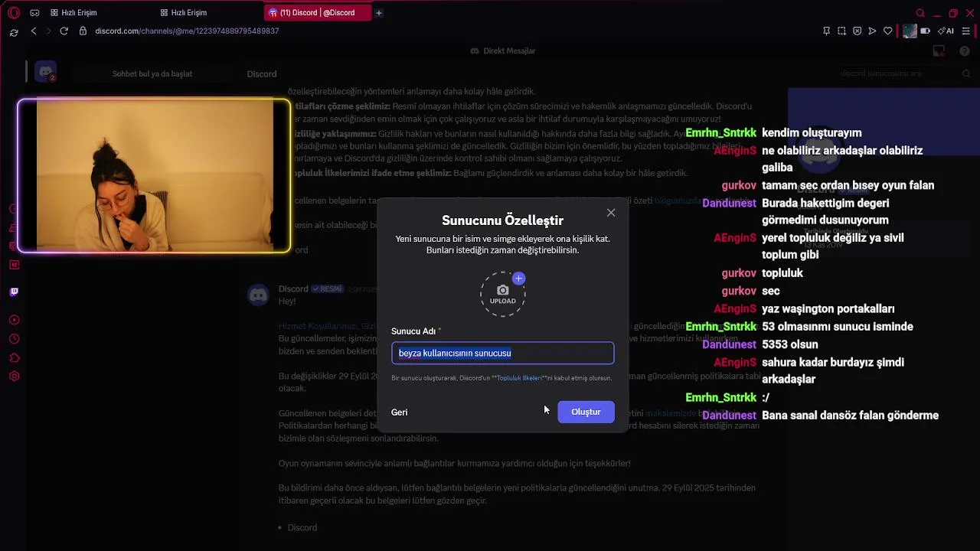980x551 pixels.
Task: Click the send arrow (My Flow) icon
Action: click(872, 31)
